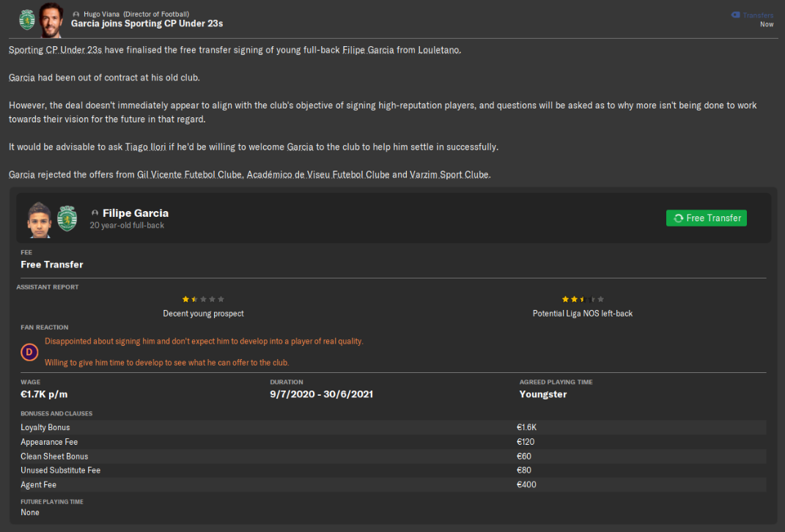Click the '€120' appearance fee amount
Screen dimensions: 785x532
pyautogui.click(x=526, y=442)
